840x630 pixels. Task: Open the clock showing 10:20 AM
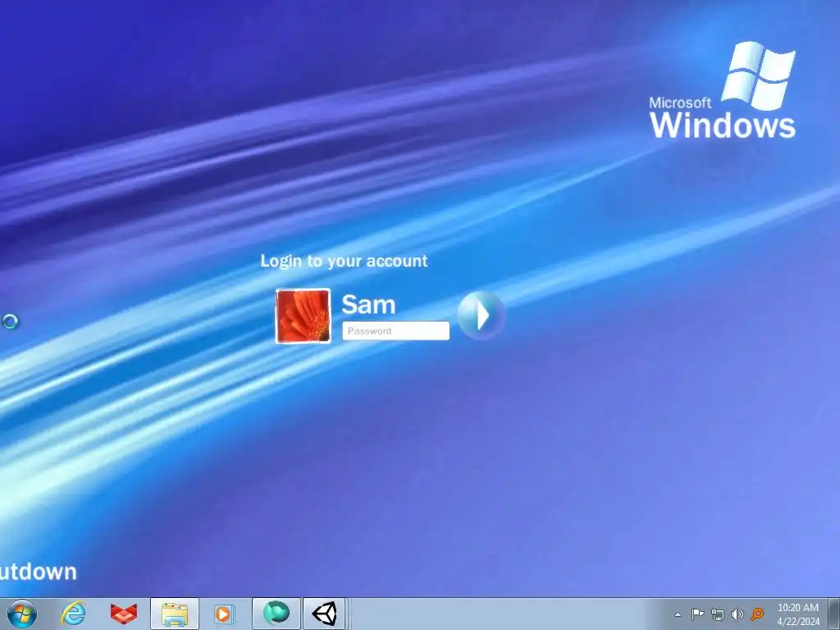click(798, 614)
